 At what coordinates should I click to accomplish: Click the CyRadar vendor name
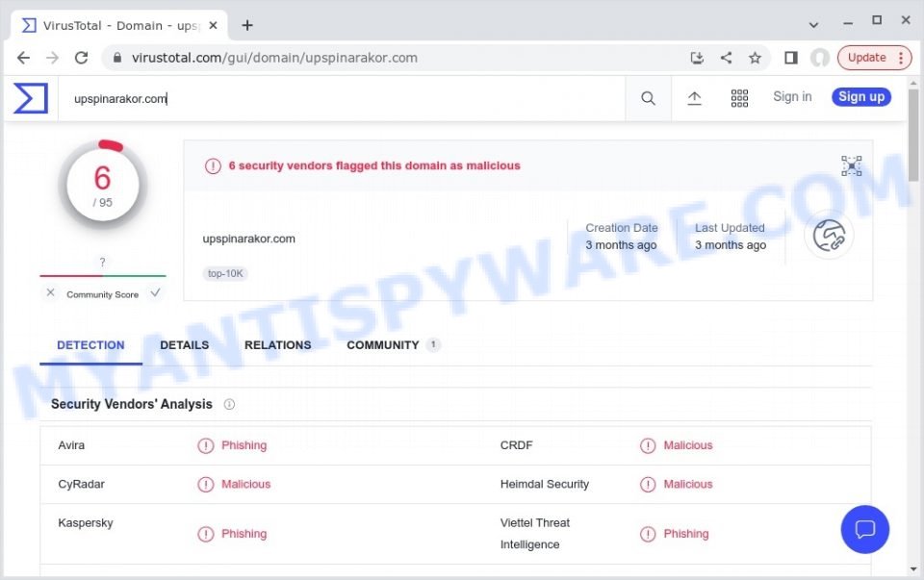point(81,484)
